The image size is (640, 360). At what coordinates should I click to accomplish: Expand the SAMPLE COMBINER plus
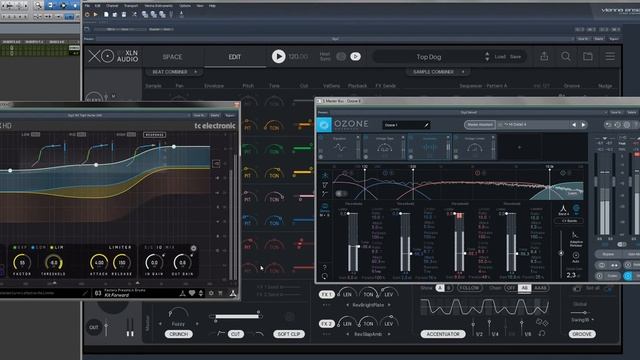click(463, 72)
